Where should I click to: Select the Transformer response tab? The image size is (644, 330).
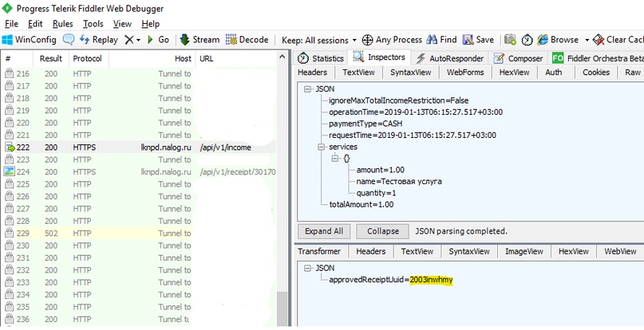coord(319,251)
